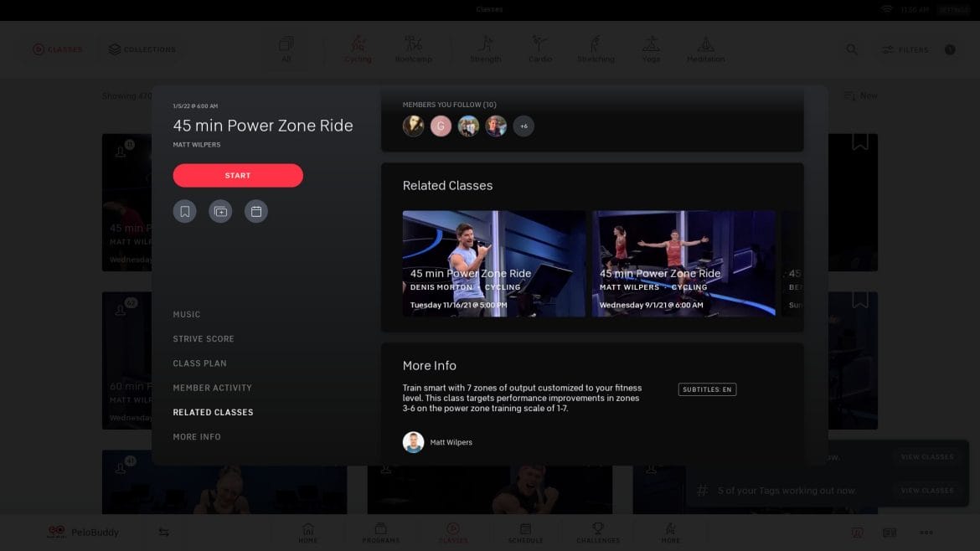980x551 pixels.
Task: Go to Home in bottom navigation
Action: click(307, 533)
